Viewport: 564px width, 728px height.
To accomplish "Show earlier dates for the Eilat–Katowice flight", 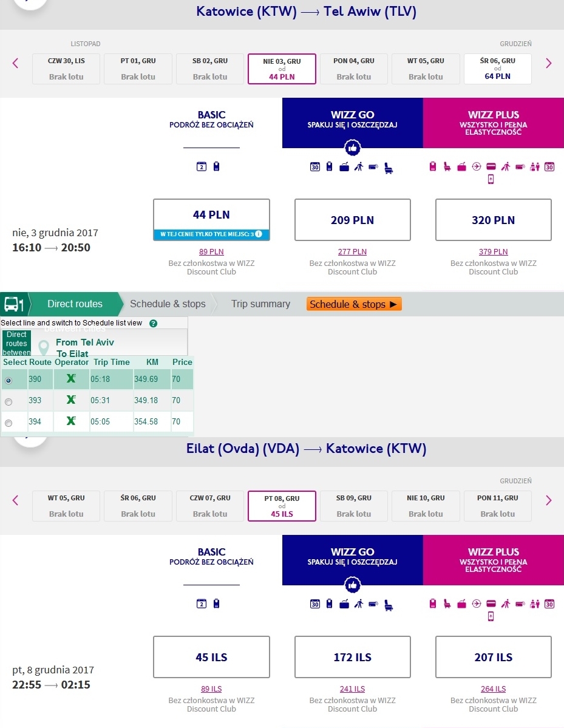I will (15, 500).
